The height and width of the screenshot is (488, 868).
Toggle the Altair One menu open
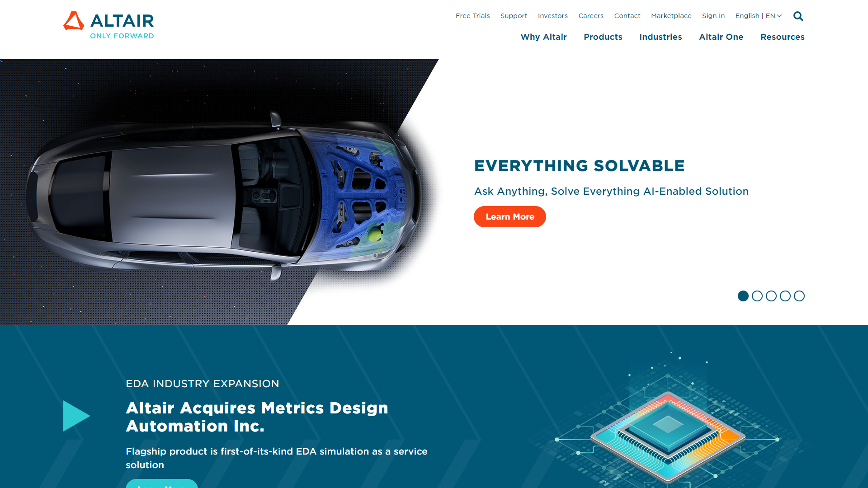(x=721, y=37)
